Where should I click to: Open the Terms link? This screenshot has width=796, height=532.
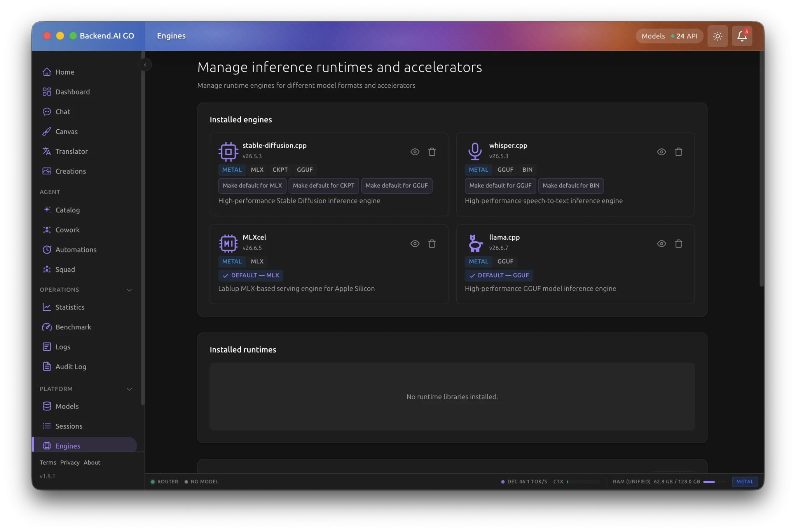click(48, 462)
